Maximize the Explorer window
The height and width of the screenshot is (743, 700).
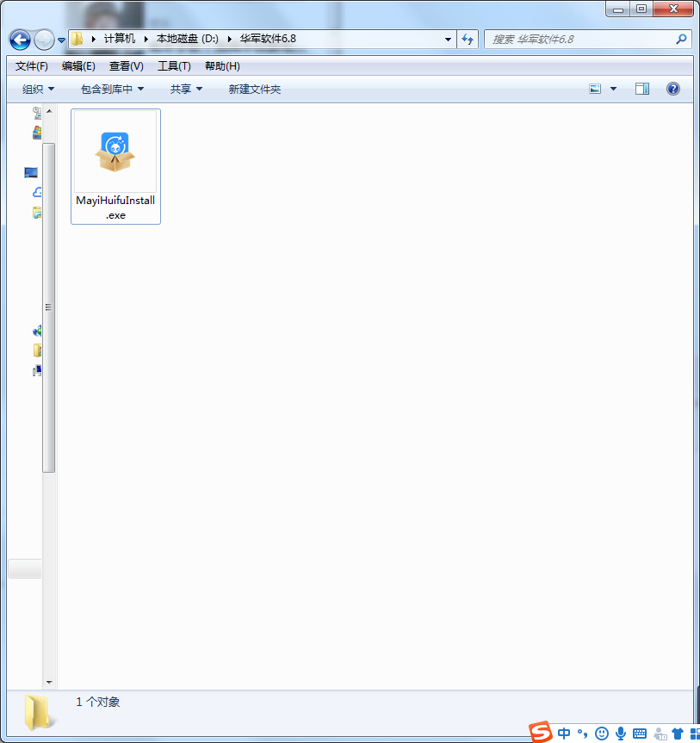point(641,9)
